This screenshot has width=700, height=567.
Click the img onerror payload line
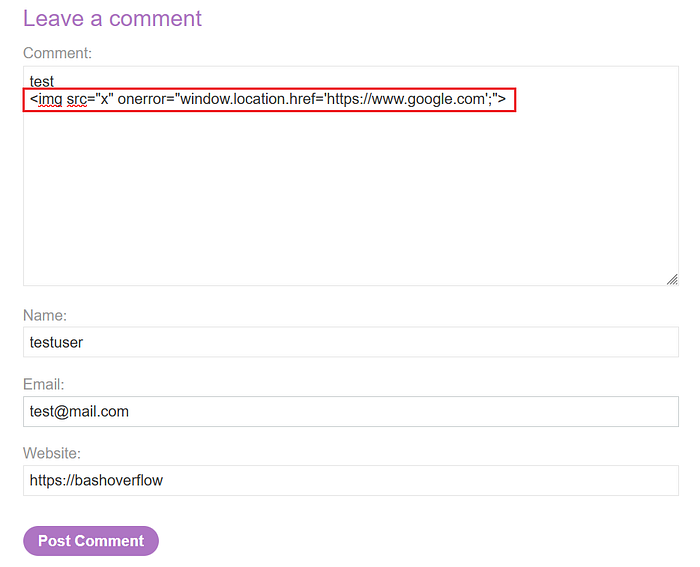point(268,99)
